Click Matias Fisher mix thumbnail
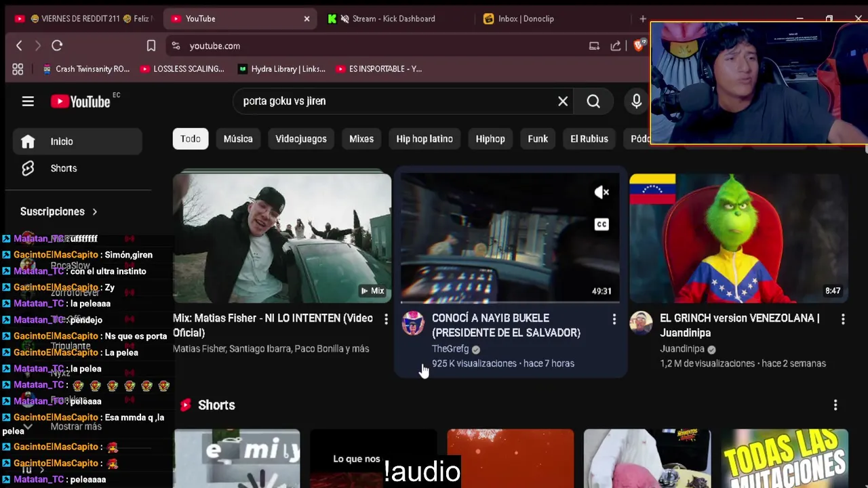 click(282, 238)
